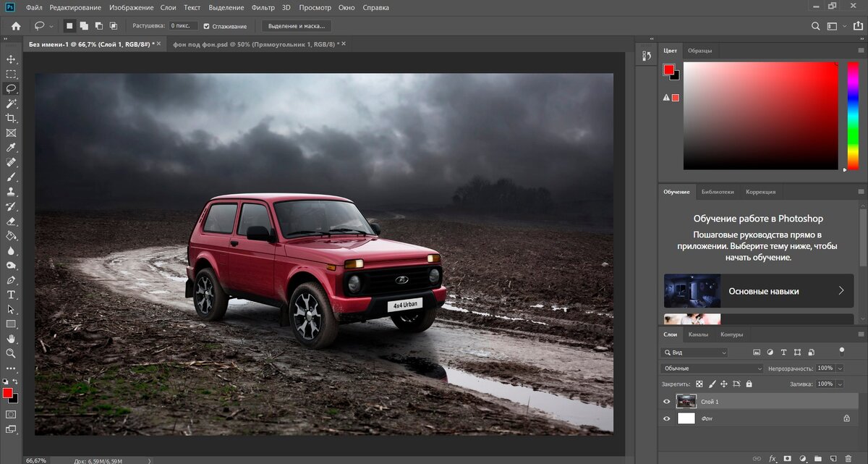Image resolution: width=868 pixels, height=464 pixels.
Task: Open the Фильтр menu
Action: 263,7
